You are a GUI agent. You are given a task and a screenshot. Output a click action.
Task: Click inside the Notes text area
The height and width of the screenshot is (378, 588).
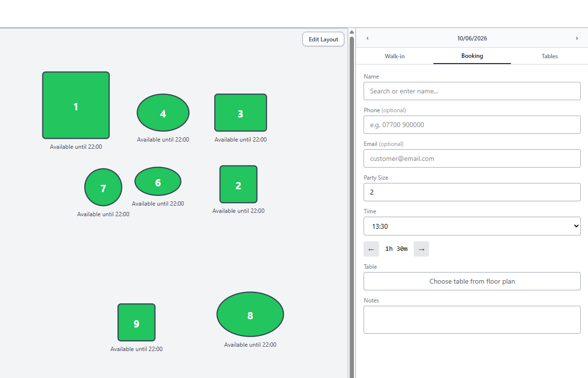472,320
